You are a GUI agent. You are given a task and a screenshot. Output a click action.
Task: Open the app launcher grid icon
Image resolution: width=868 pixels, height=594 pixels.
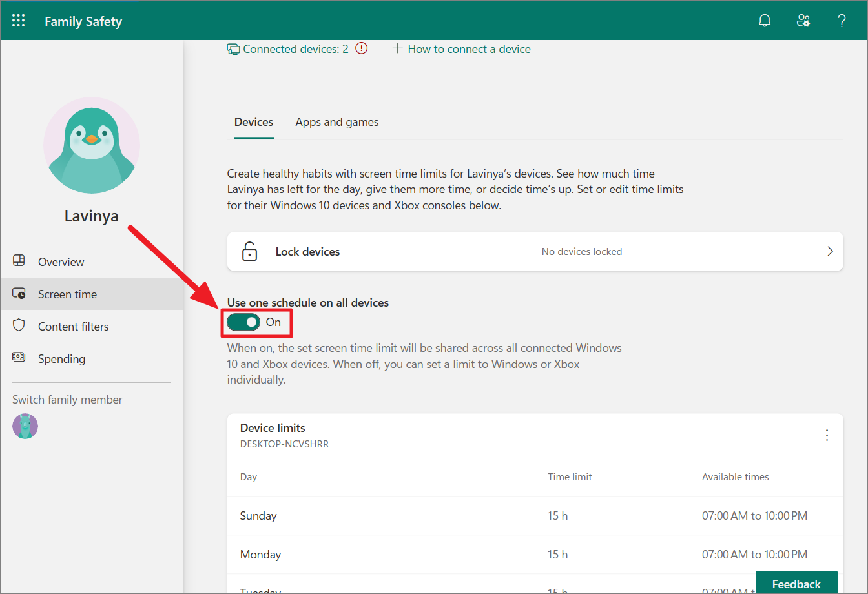pos(19,21)
